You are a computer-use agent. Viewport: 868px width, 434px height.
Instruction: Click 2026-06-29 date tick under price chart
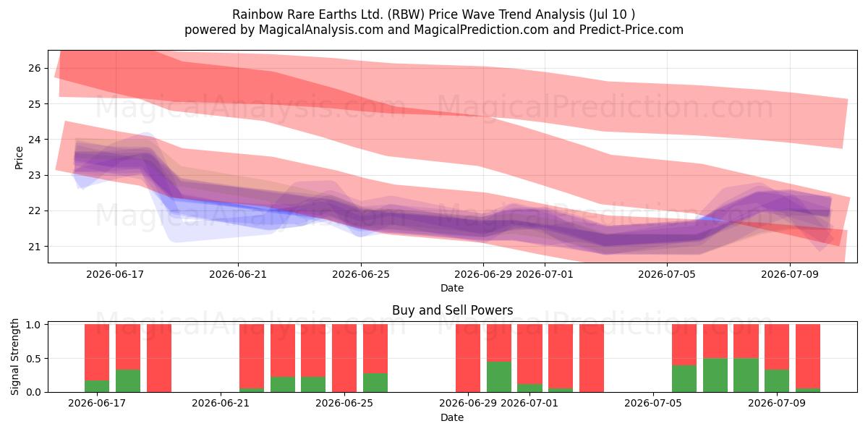483,274
